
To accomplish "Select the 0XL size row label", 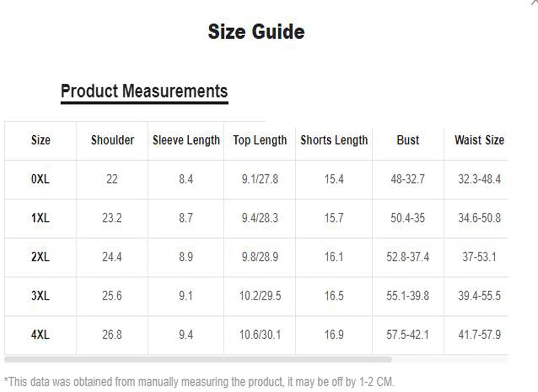I will click(40, 179).
